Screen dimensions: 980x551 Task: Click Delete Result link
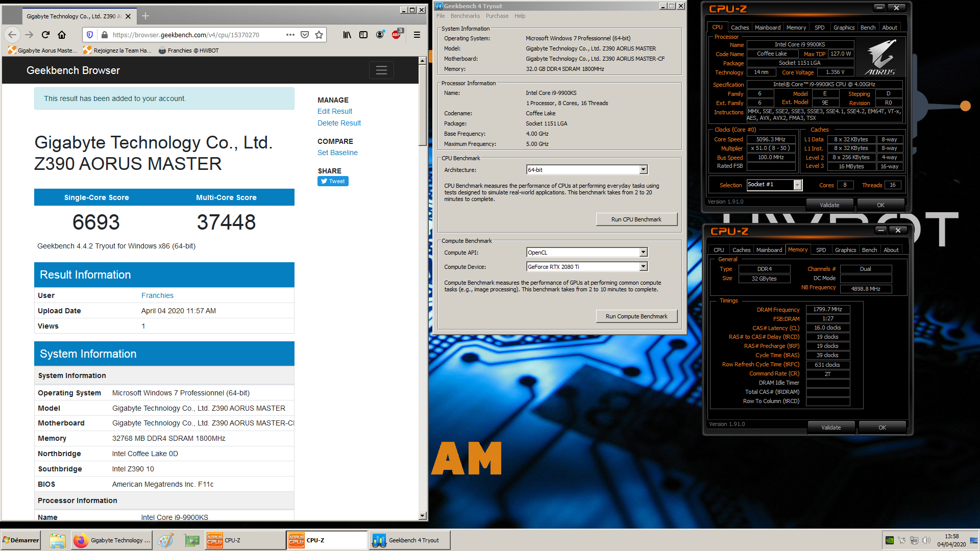(x=339, y=123)
